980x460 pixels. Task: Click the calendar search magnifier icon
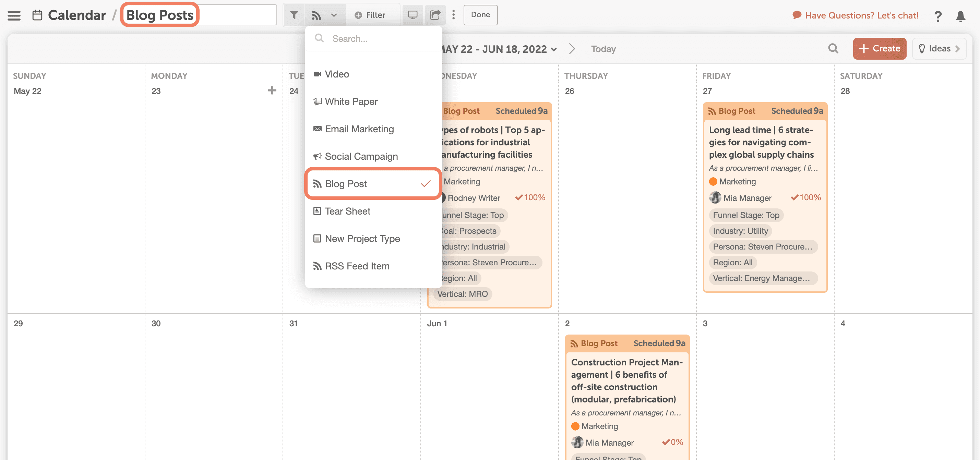point(833,49)
